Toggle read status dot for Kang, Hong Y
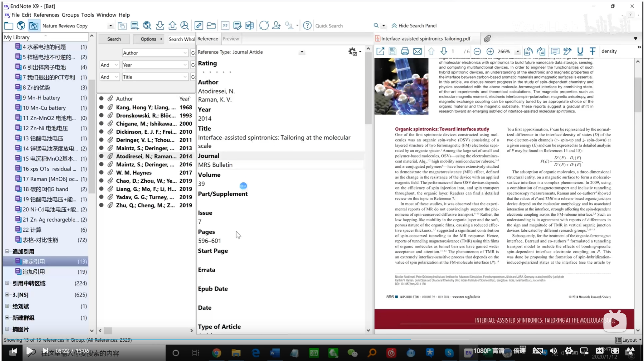 pos(101,107)
